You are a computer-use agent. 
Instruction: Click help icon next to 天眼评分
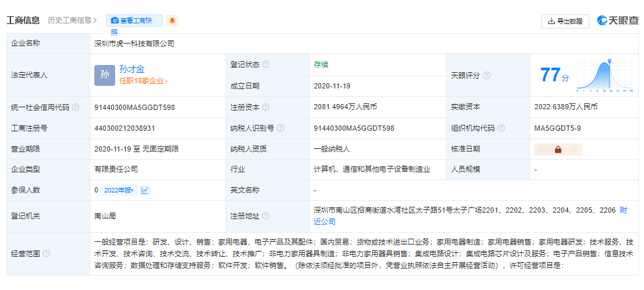(487, 75)
